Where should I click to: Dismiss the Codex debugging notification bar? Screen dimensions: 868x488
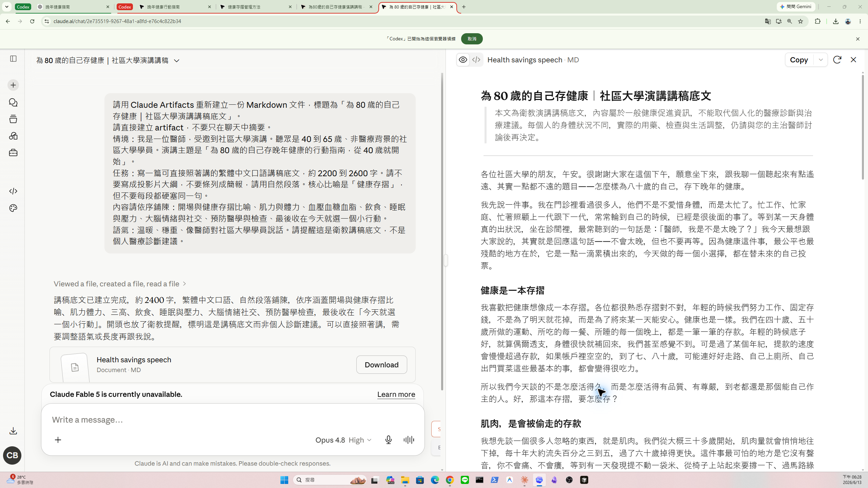[858, 39]
